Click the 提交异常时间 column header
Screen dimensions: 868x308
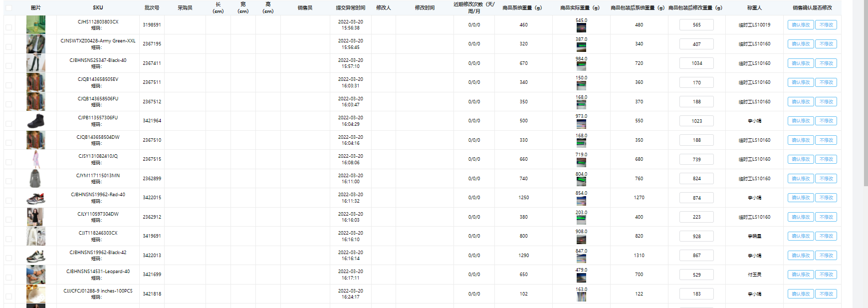click(350, 7)
